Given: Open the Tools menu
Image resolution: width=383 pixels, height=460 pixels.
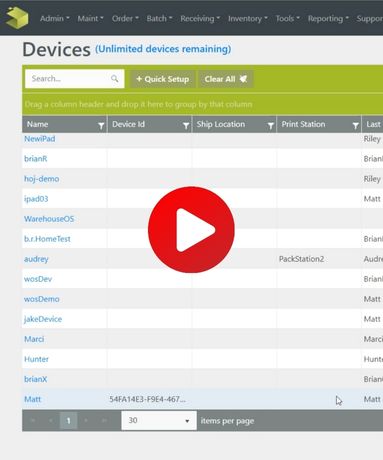Looking at the screenshot, I should coord(287,18).
